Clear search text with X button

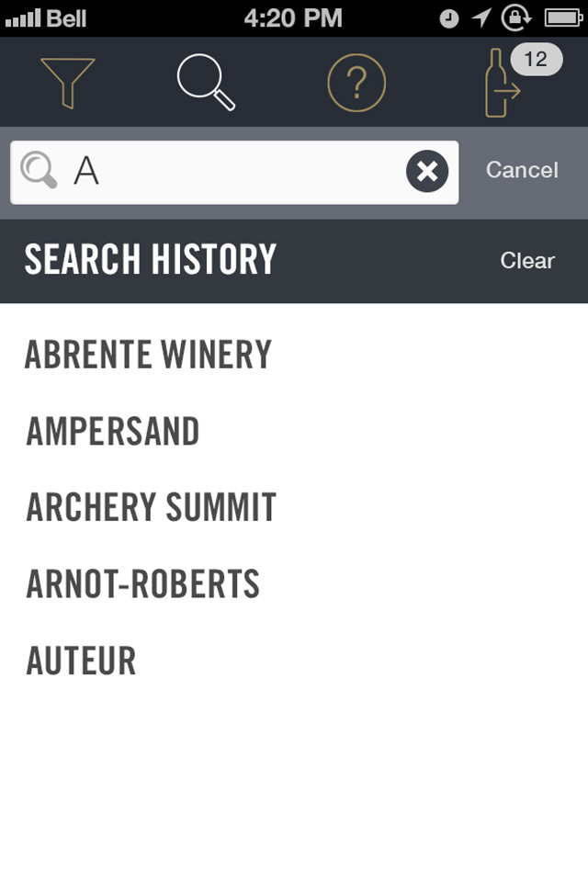pos(427,171)
